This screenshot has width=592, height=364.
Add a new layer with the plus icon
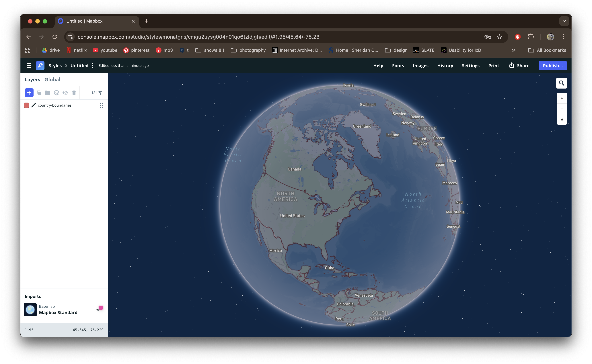29,93
